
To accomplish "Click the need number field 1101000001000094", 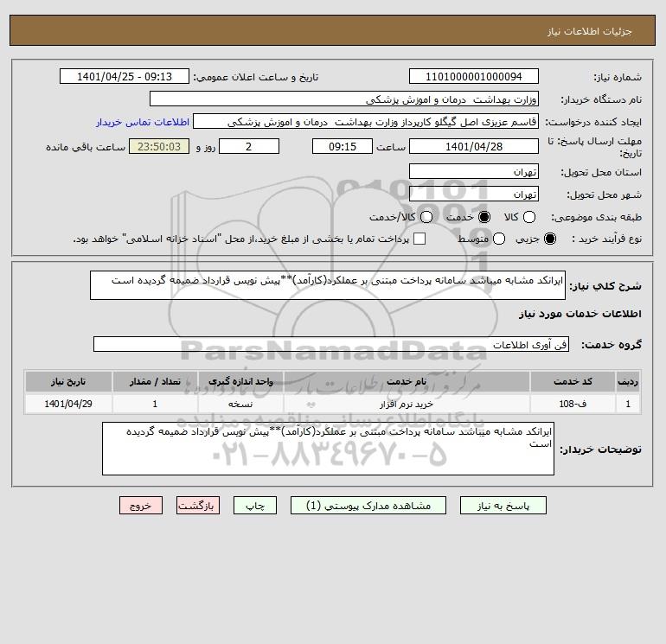I will coord(474,76).
